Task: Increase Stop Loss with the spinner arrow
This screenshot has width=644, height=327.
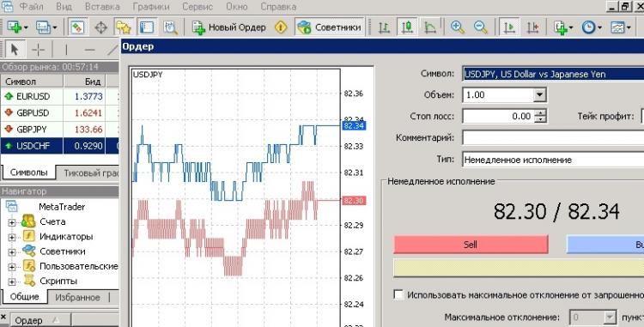Action: click(x=540, y=112)
